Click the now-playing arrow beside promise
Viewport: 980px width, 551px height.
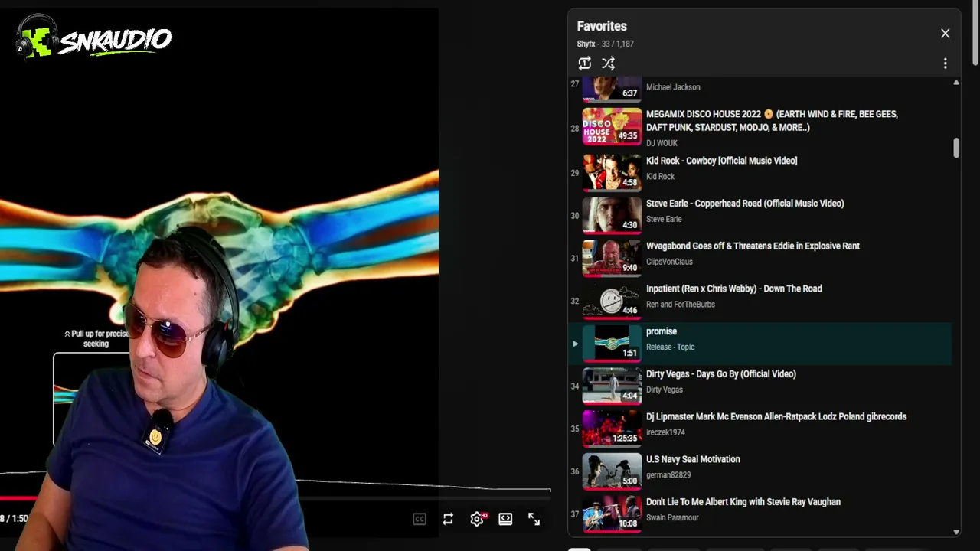(x=575, y=344)
